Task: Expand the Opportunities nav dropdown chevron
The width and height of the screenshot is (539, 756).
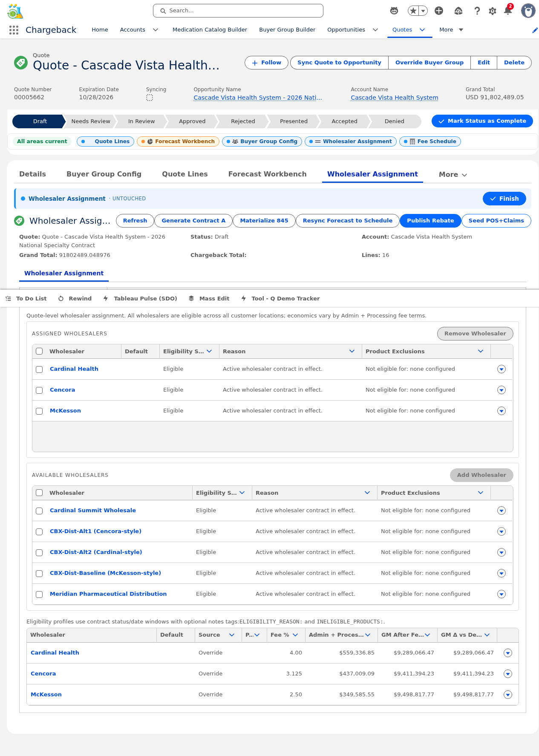Action: (x=375, y=30)
